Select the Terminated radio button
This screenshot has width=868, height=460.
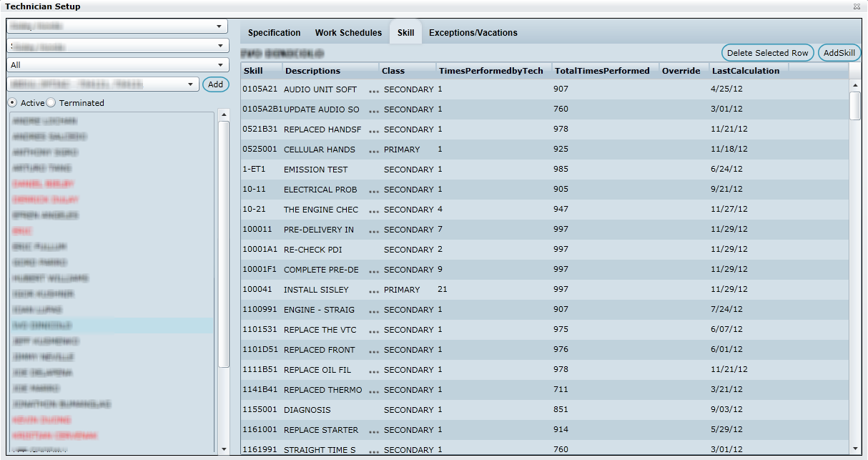click(51, 103)
